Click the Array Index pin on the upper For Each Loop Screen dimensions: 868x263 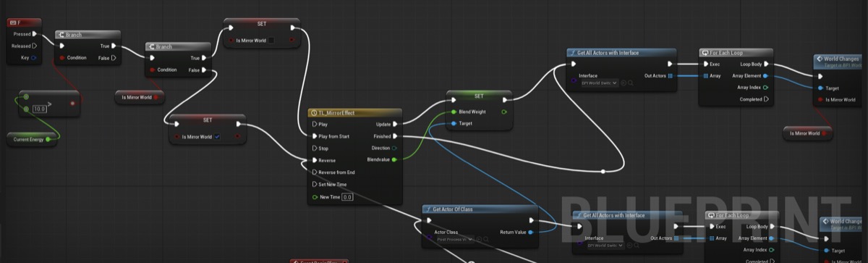point(765,88)
